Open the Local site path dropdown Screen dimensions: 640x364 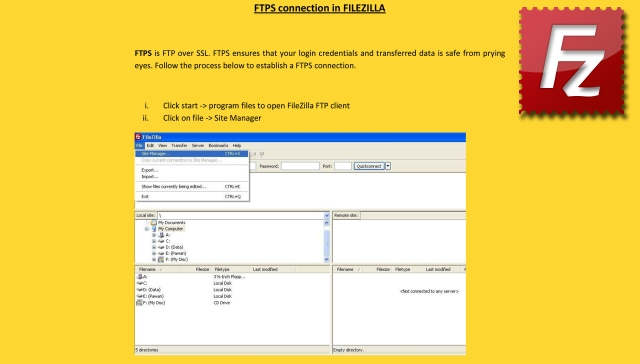tap(327, 215)
